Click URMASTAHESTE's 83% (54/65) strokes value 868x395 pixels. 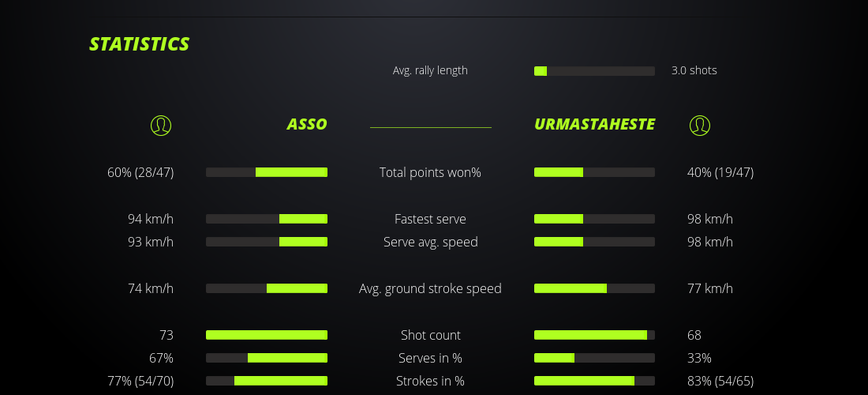click(720, 381)
